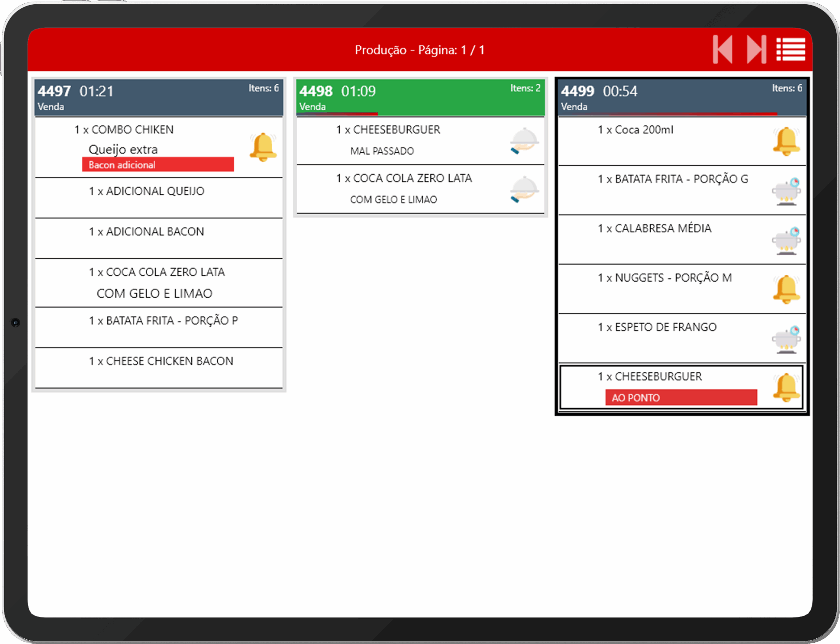Click the red AO PONTO tag

681,397
